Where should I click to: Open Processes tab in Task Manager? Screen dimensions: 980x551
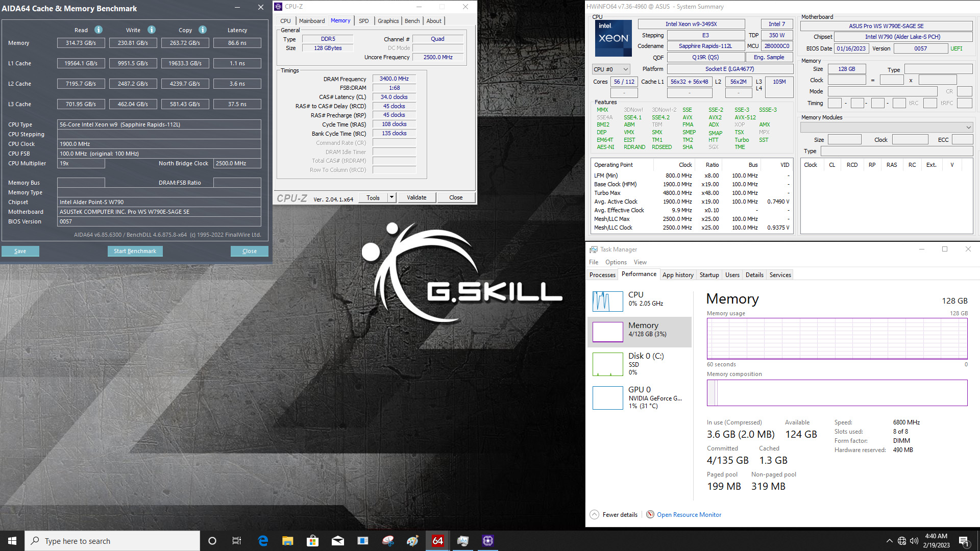click(x=602, y=274)
